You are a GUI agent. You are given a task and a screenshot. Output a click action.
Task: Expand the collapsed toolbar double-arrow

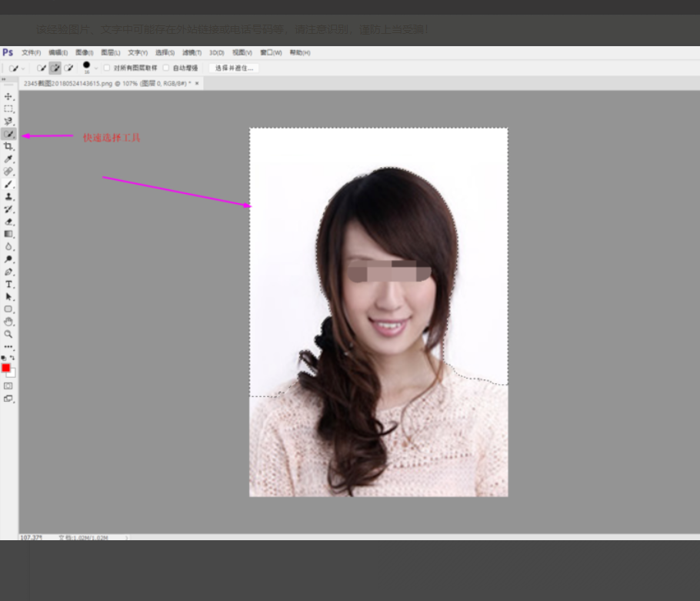3,79
